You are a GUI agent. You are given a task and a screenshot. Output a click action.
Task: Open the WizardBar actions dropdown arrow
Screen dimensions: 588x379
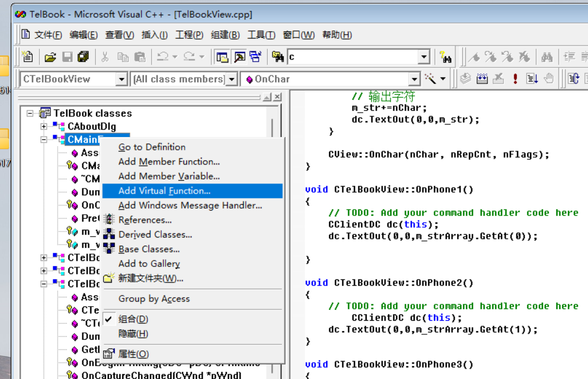click(442, 79)
